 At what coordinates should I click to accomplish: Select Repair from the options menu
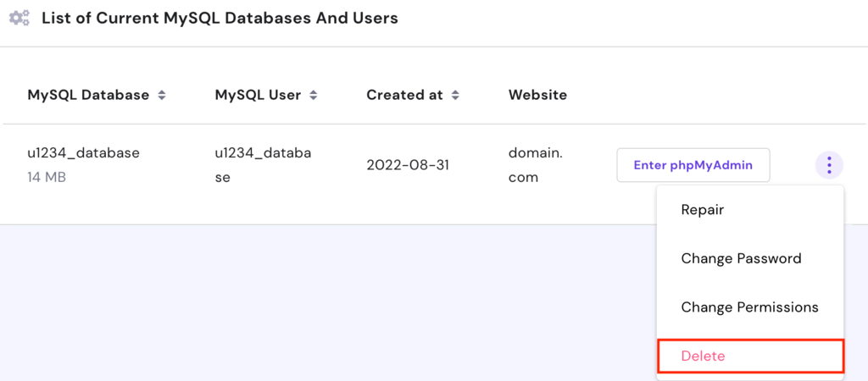703,210
